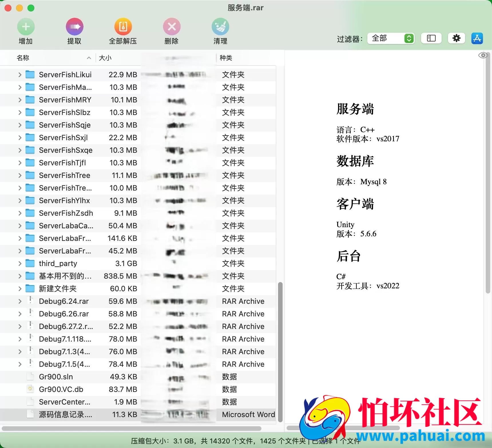Click the file list vertical scrollbar
The width and height of the screenshot is (492, 448).
pos(280,352)
